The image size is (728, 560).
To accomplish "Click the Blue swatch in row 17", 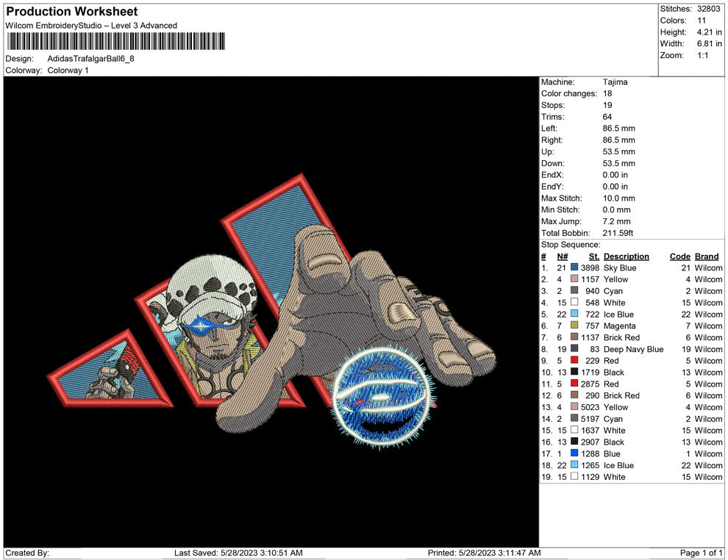I will pyautogui.click(x=574, y=453).
